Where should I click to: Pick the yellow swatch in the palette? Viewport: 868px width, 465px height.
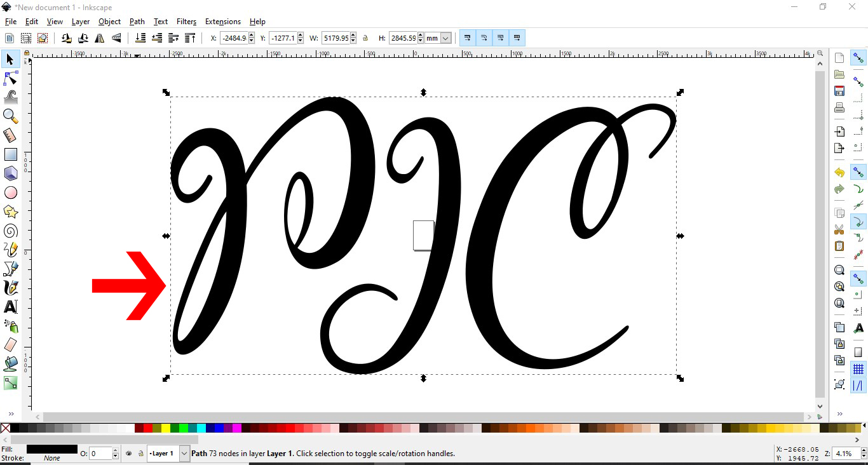[x=166, y=428]
